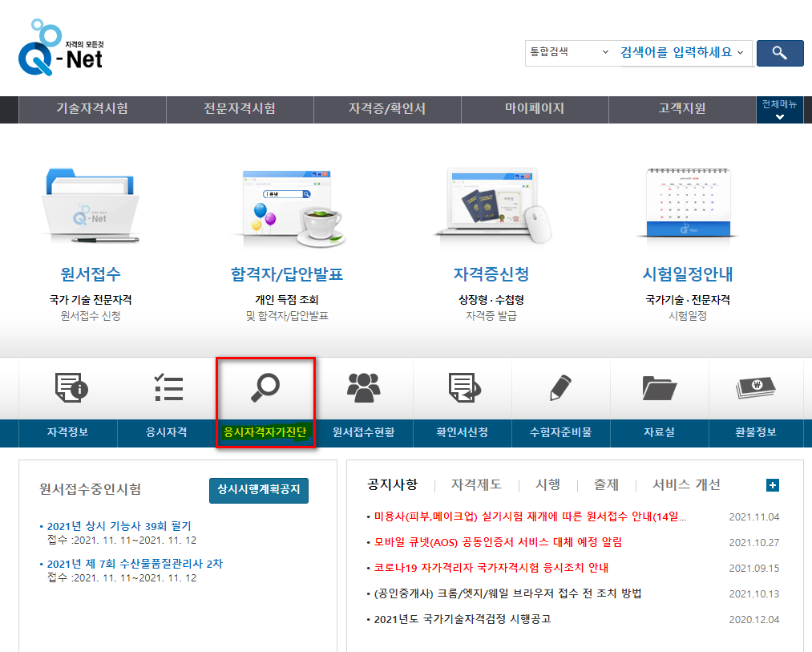Open the 마이페이지 menu
Image resolution: width=812 pixels, height=652 pixels.
[535, 109]
